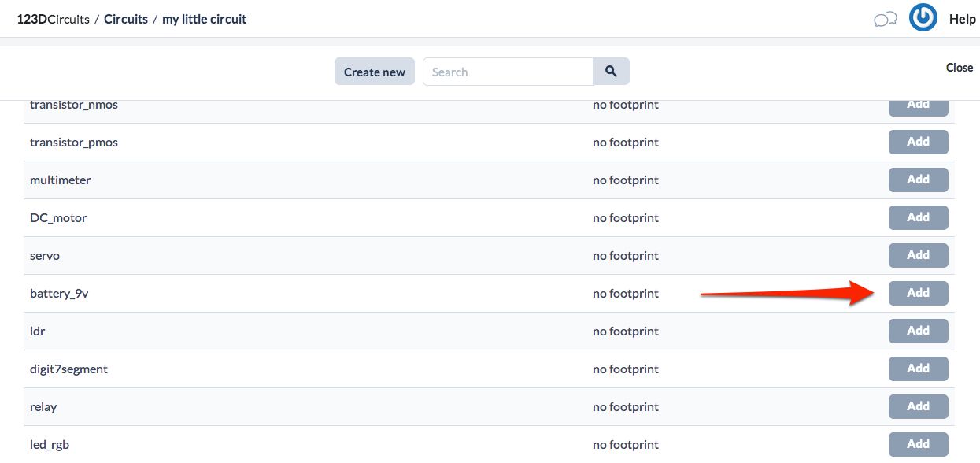Add the relay component
The width and height of the screenshot is (980, 463).
918,406
